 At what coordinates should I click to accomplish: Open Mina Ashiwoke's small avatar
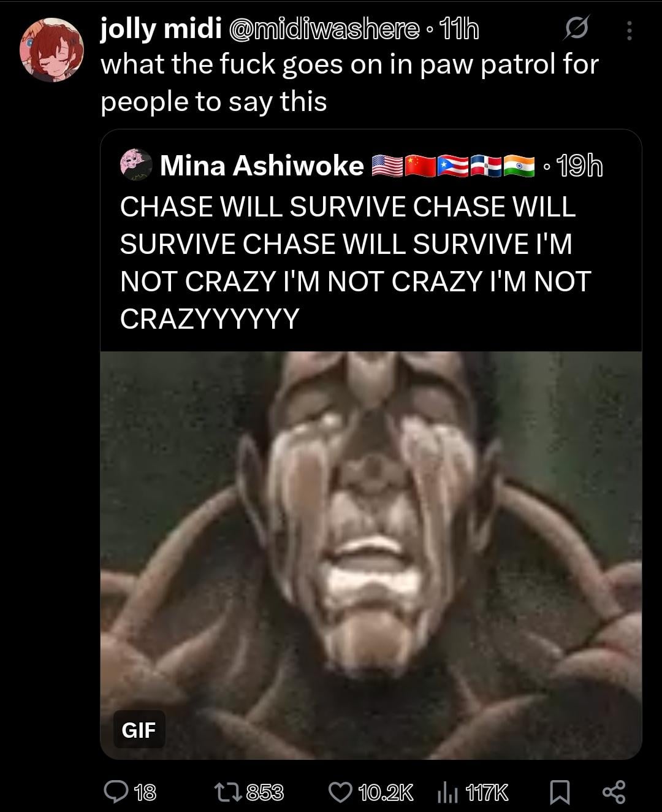pyautogui.click(x=135, y=166)
